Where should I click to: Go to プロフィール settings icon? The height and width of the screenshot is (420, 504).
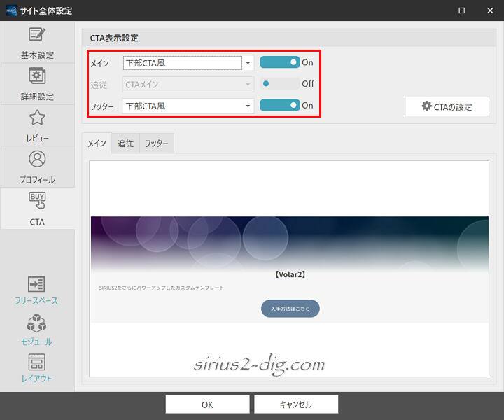(x=36, y=166)
